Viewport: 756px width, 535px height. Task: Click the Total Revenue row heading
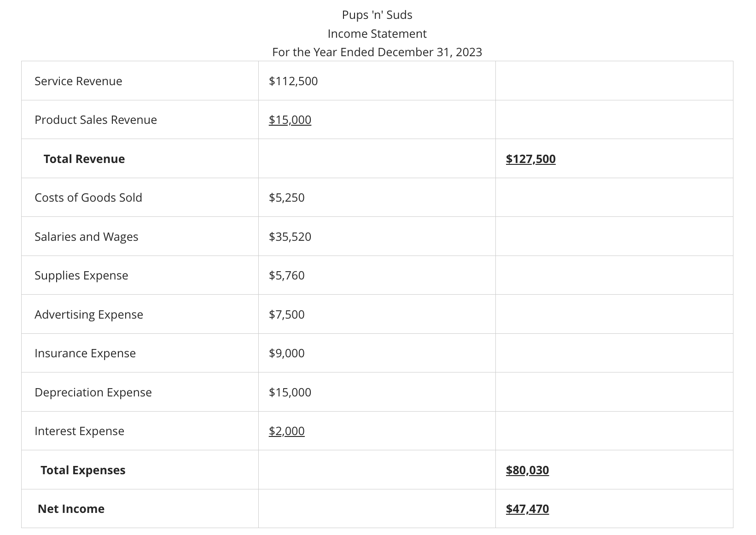pyautogui.click(x=84, y=159)
